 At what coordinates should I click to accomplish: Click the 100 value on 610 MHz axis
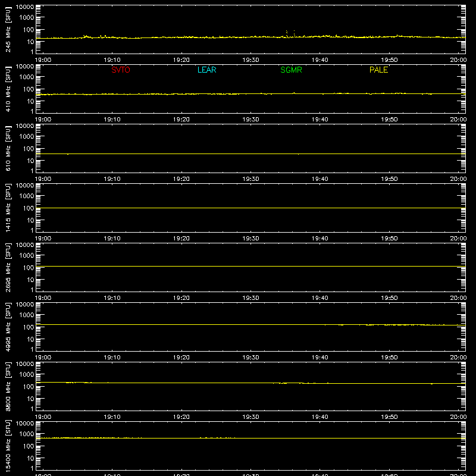29,149
